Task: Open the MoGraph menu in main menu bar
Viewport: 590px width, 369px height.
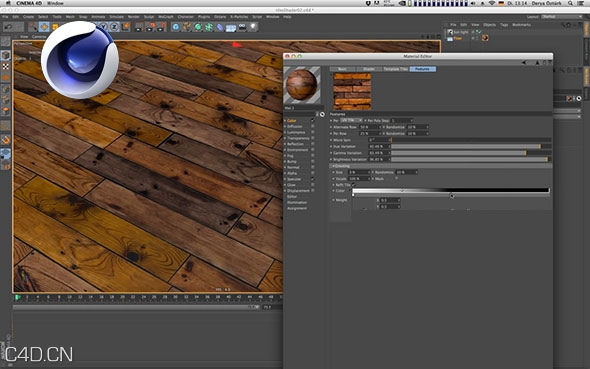Action: click(166, 17)
